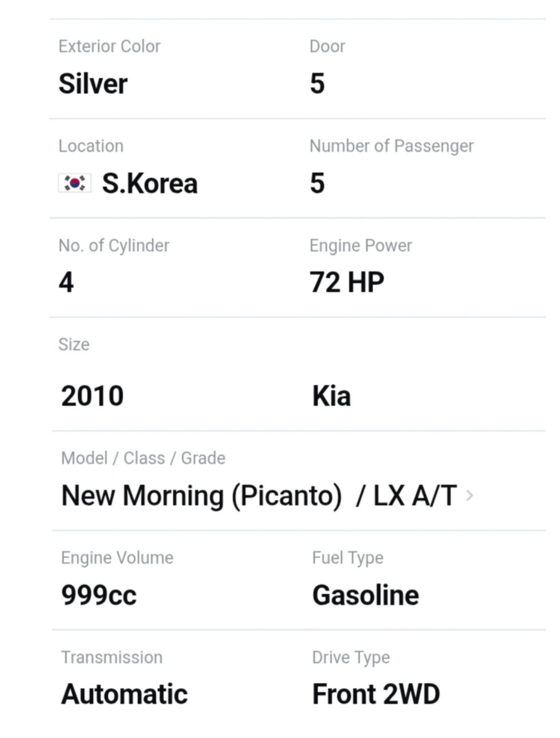Screen dimensions: 560x738
Task: Open the New Morning (Picanto) model link
Action: point(201,497)
